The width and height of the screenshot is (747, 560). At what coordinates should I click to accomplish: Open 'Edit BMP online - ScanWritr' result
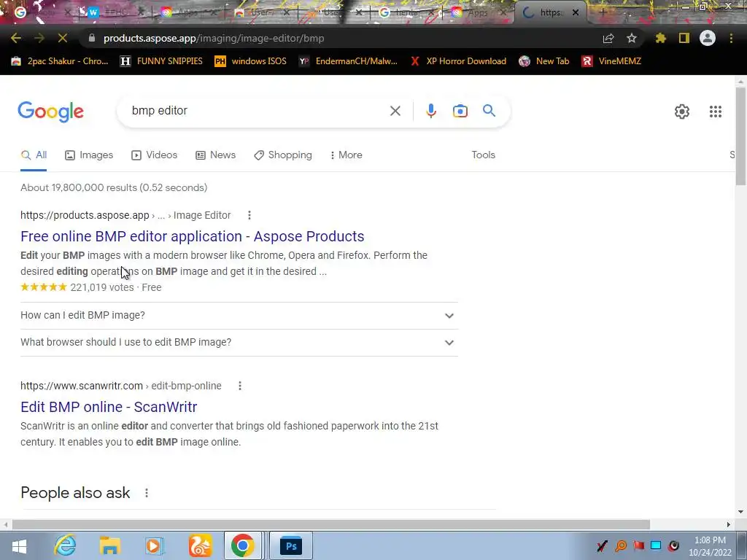(109, 407)
